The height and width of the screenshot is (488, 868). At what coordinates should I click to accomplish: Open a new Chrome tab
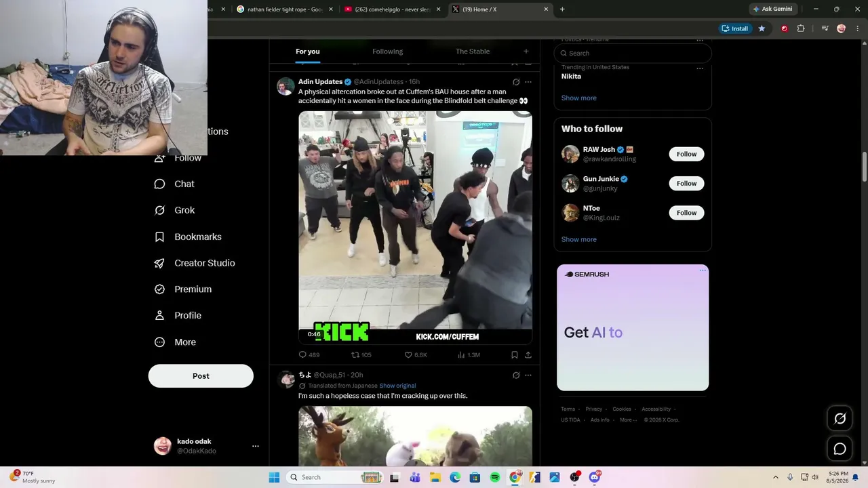[562, 9]
